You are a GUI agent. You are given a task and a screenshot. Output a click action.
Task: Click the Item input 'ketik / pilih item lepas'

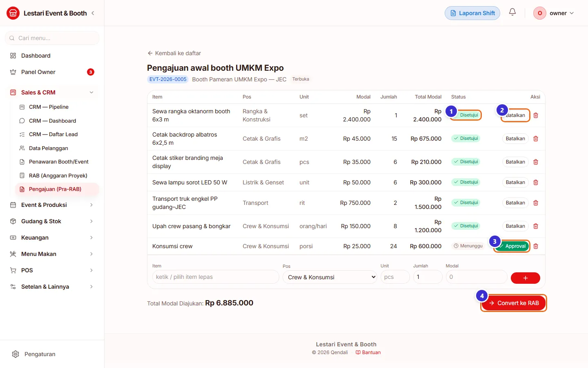pyautogui.click(x=216, y=277)
